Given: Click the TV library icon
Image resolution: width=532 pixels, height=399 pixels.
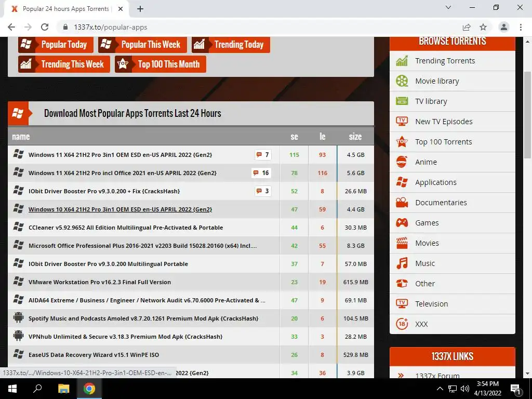Looking at the screenshot, I should pos(402,101).
